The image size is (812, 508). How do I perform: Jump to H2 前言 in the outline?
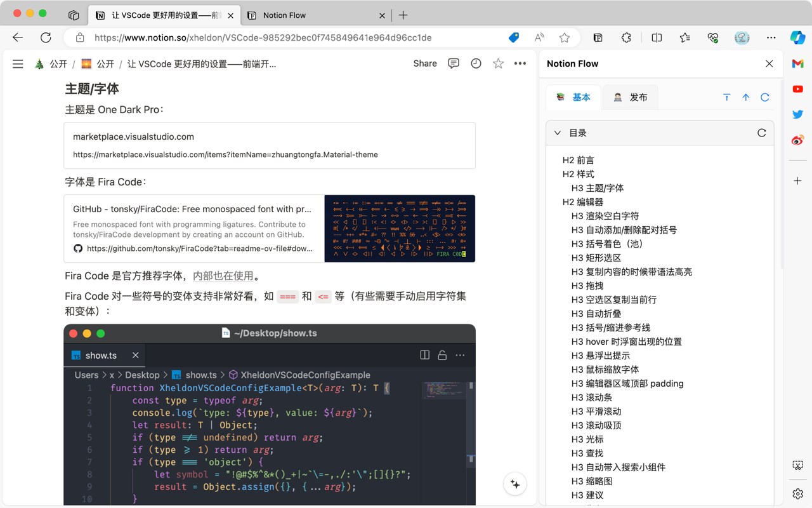pyautogui.click(x=579, y=160)
